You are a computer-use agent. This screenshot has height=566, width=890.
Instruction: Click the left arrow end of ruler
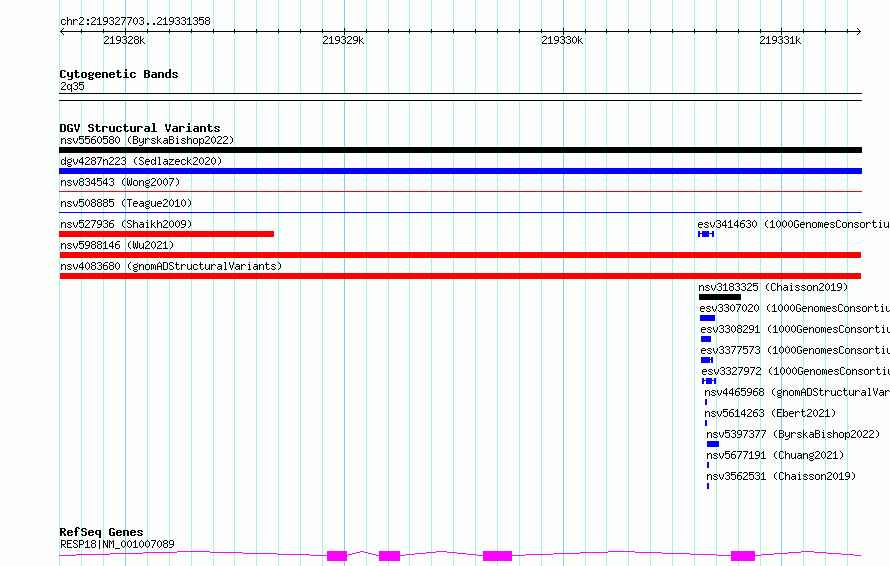[62, 32]
